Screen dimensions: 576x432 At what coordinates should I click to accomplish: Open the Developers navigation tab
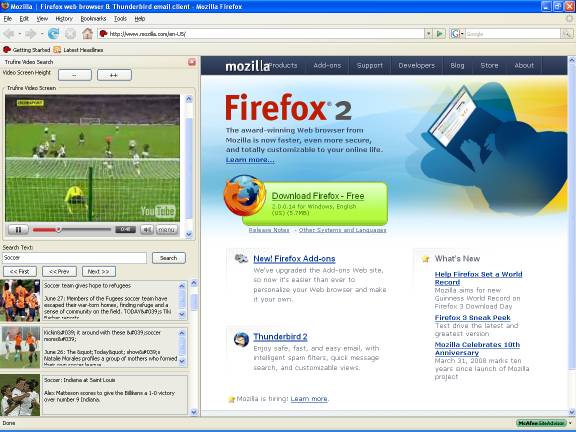[x=417, y=65]
